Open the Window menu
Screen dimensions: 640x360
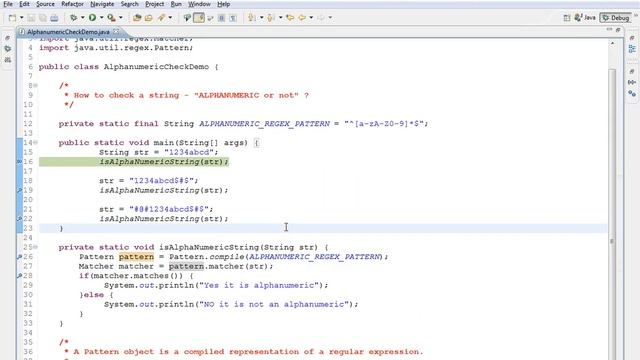pos(199,4)
